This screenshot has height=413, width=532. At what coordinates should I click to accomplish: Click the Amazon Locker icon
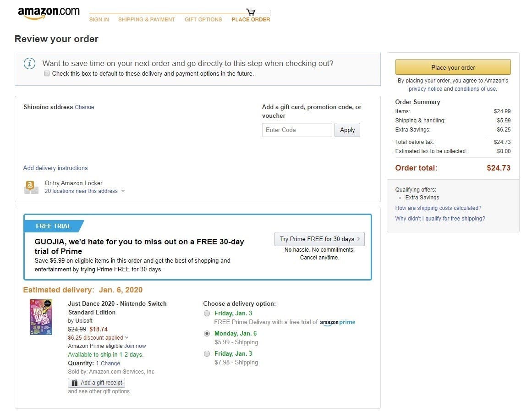(x=31, y=187)
